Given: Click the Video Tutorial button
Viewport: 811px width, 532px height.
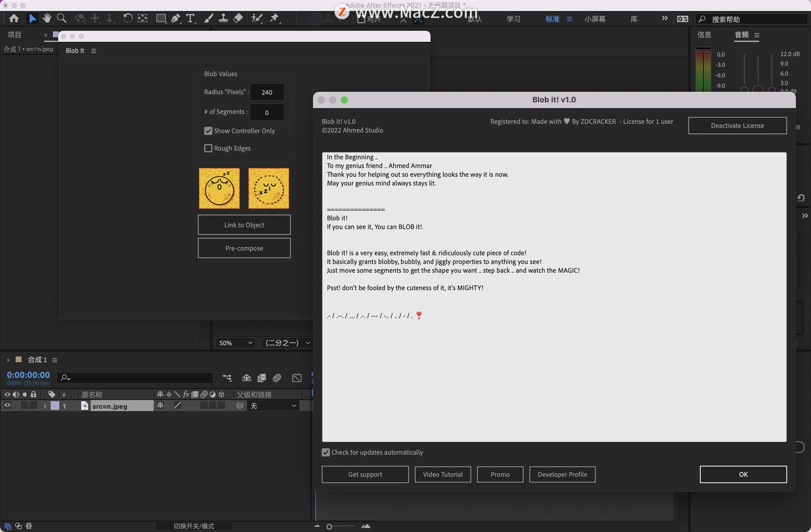Looking at the screenshot, I should point(442,474).
